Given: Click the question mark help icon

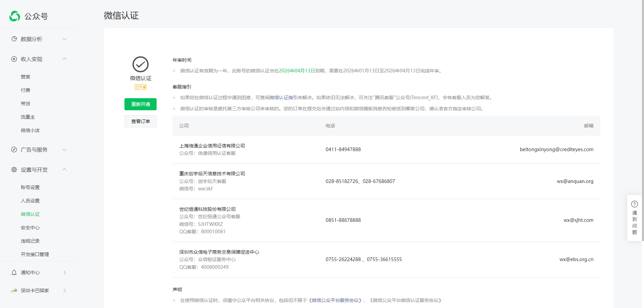Looking at the screenshot, I should (x=635, y=204).
